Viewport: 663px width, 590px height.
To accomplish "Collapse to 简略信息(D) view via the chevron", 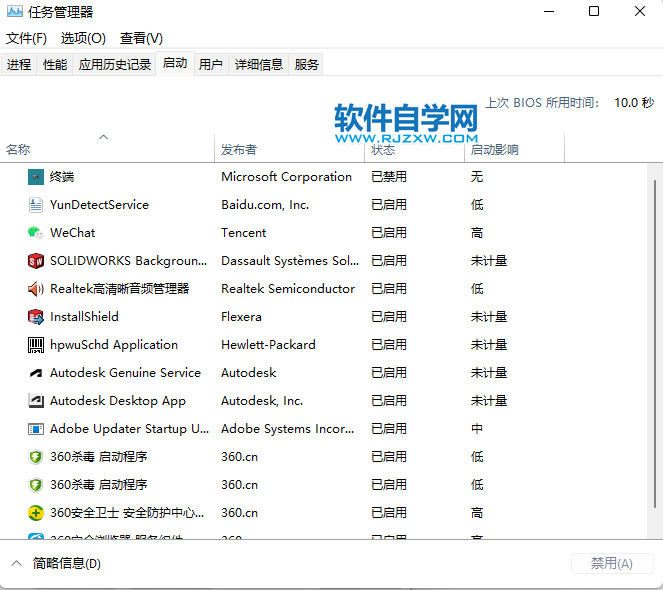I will click(x=16, y=563).
